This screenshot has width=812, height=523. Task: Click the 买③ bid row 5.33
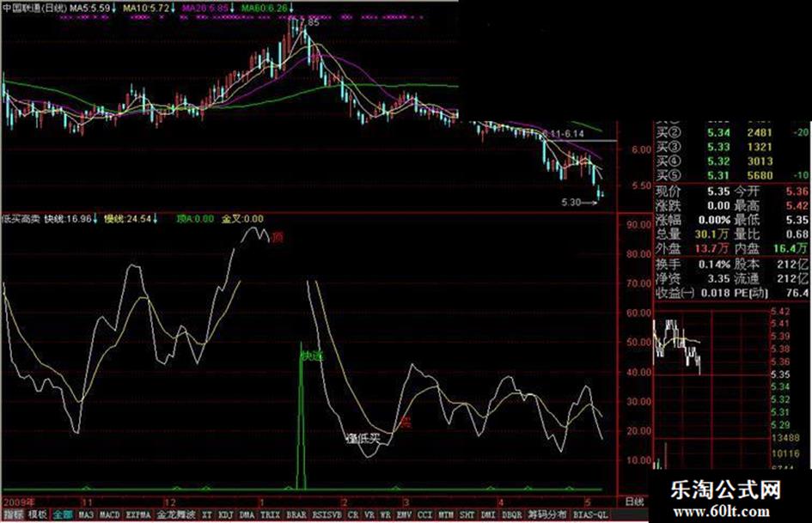click(730, 147)
